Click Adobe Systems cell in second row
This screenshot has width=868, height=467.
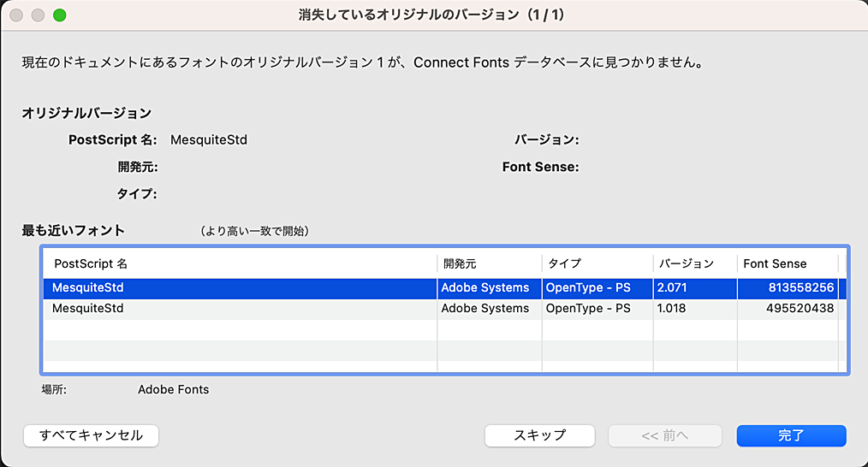coord(485,308)
